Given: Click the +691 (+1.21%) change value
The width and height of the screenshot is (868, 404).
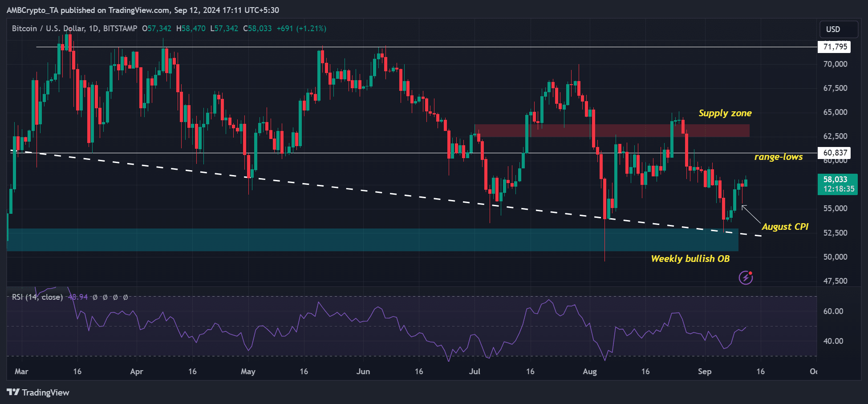Looking at the screenshot, I should tap(301, 29).
